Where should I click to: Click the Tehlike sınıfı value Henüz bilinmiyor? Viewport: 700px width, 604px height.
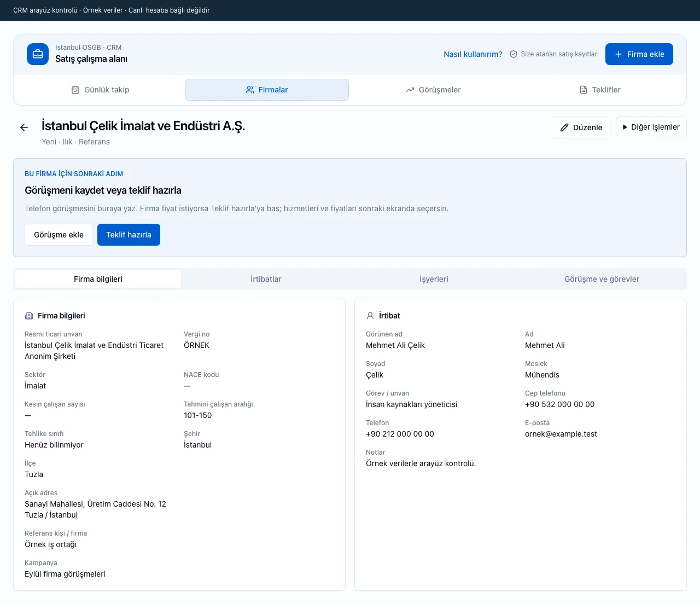click(54, 445)
